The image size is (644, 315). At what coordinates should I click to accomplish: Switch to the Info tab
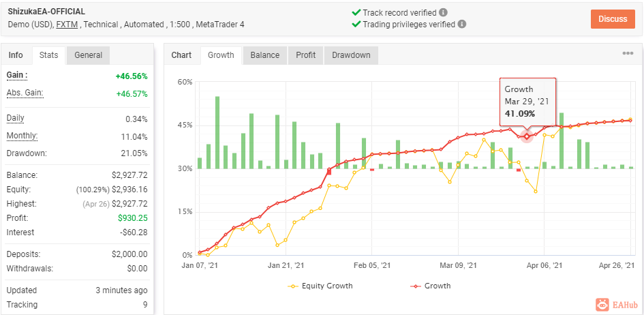[x=16, y=55]
